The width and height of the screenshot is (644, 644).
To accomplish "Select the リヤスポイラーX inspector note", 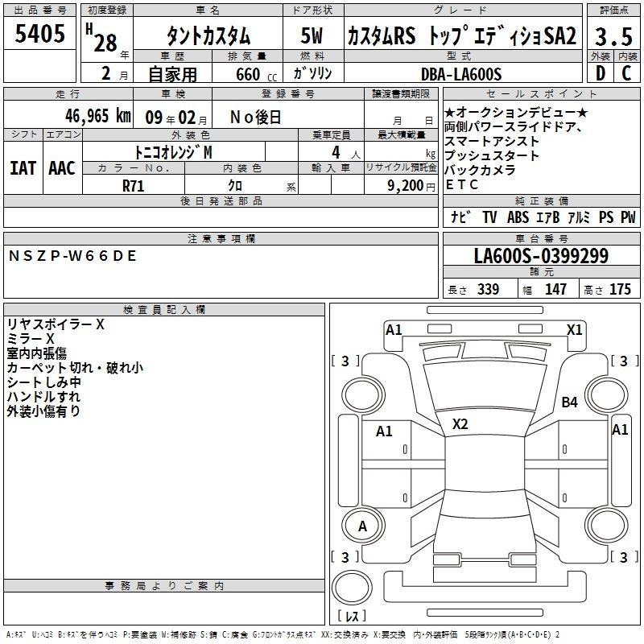I will tap(56, 324).
